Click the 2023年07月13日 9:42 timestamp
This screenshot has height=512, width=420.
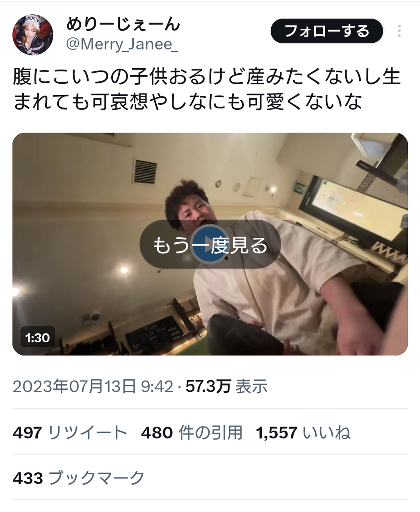(x=93, y=386)
